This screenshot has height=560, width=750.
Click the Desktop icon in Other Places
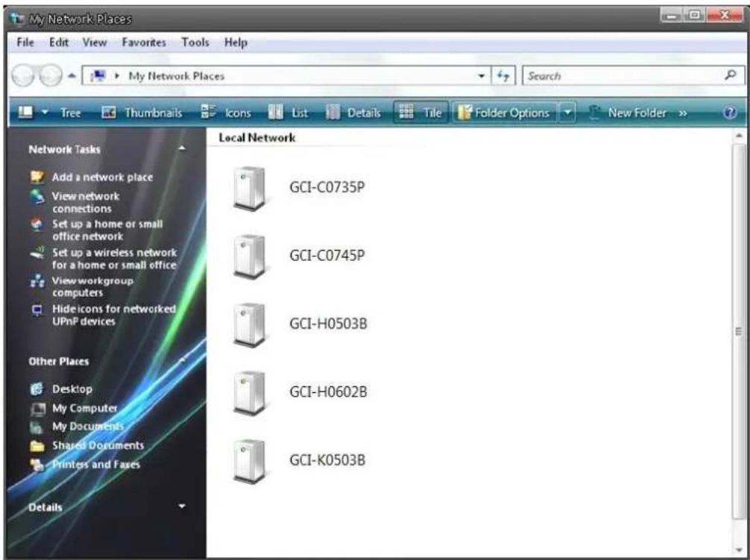pyautogui.click(x=37, y=388)
